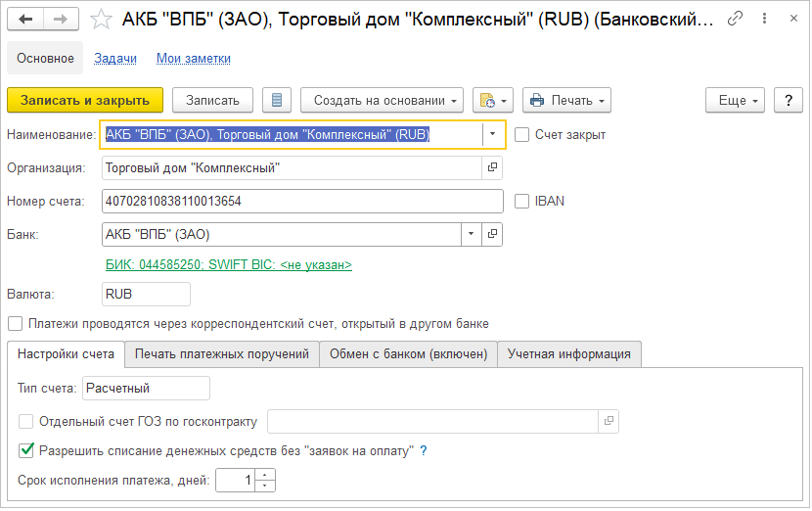This screenshot has width=812, height=511.
Task: Open the Организация field selection icon
Action: pyautogui.click(x=492, y=168)
